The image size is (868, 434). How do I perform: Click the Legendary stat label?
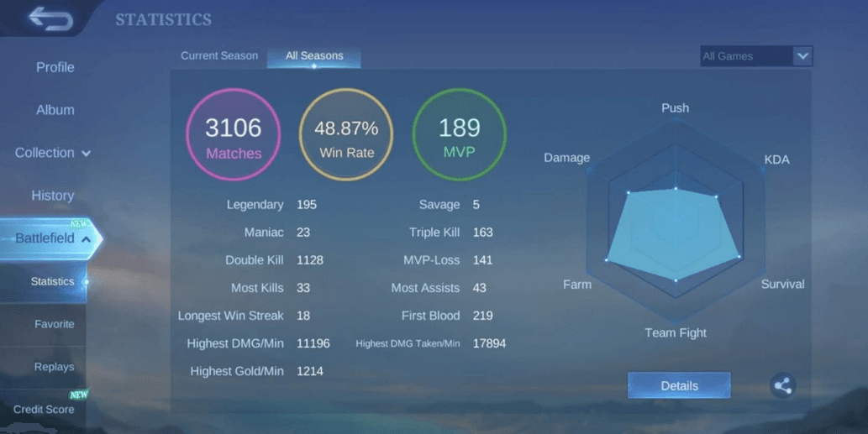(x=255, y=205)
